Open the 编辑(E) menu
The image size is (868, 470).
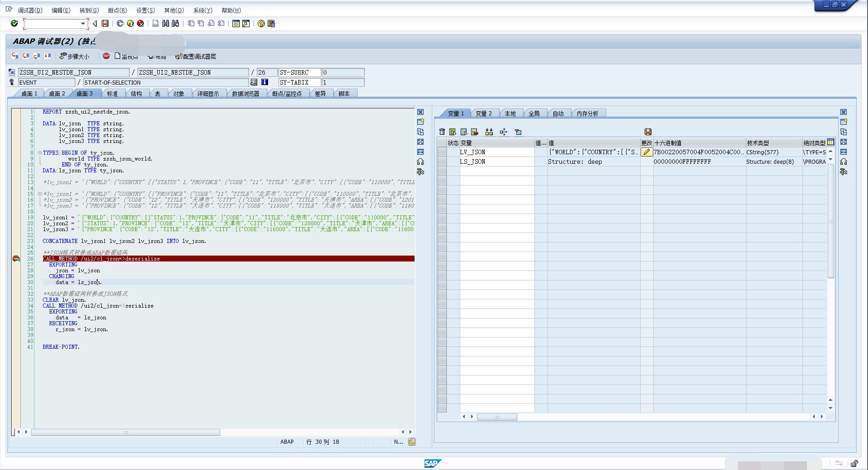click(61, 10)
